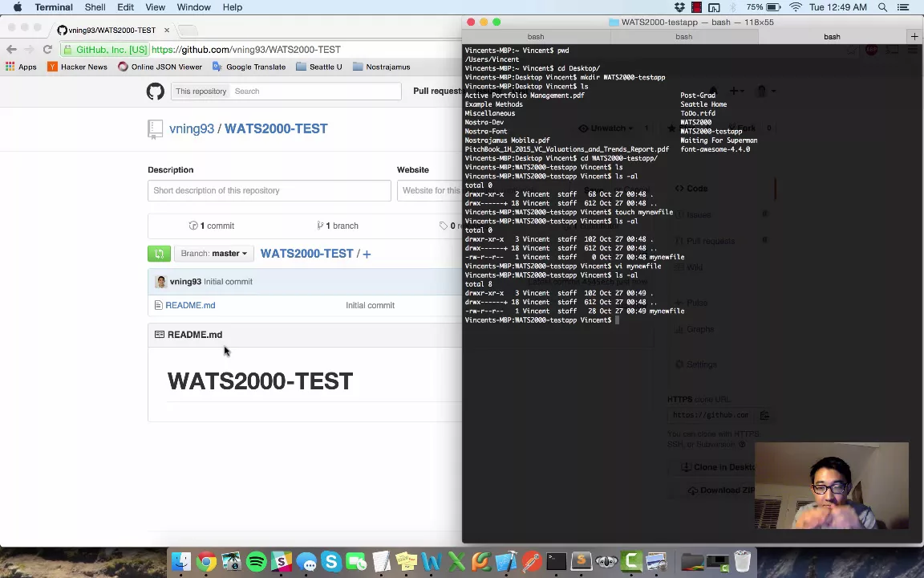Open Postman from the dock
Screen dimensions: 924x578
[532, 561]
